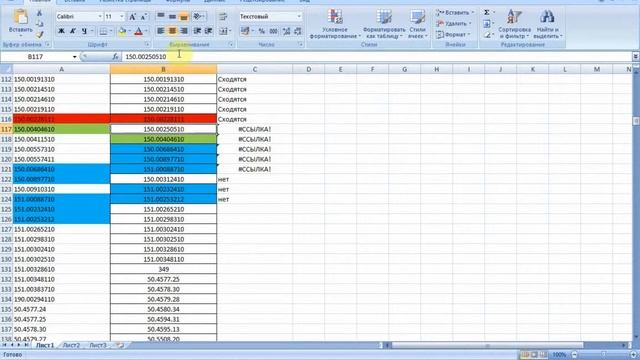Open Условное форматирование conditional formatting

coord(335,24)
